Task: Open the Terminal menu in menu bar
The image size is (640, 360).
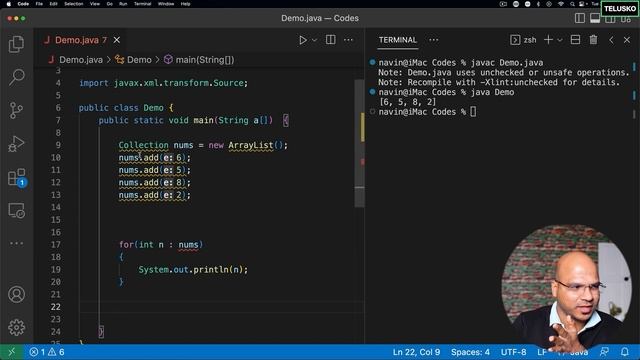Action: click(142, 4)
